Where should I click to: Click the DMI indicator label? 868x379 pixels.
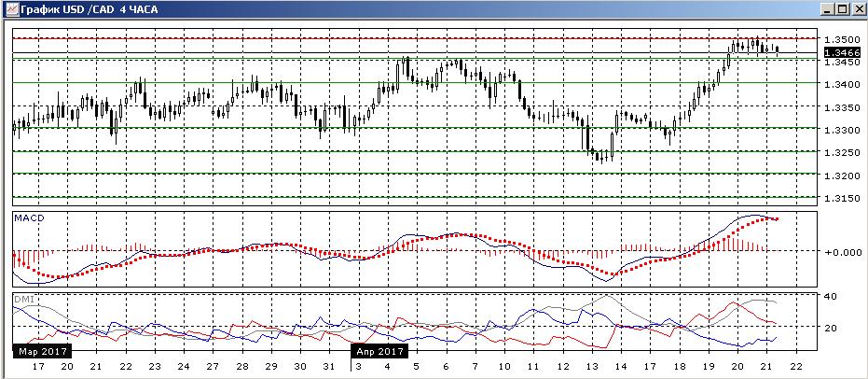tap(24, 300)
